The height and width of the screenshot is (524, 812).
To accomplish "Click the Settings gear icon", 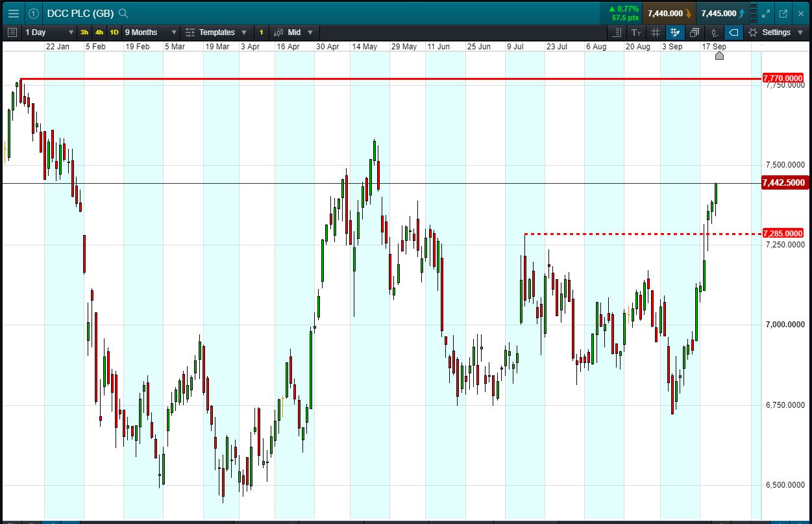I will pos(753,32).
